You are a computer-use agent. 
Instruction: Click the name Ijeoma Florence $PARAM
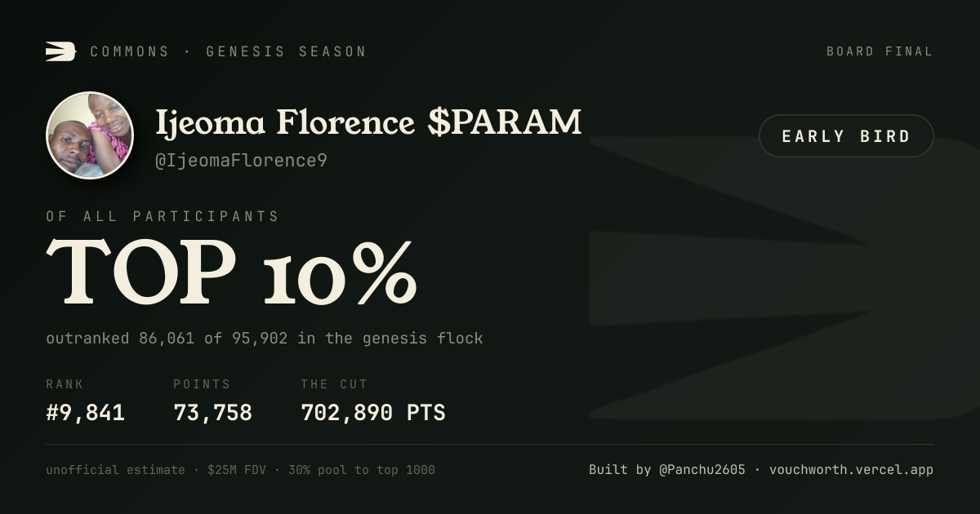pyautogui.click(x=368, y=122)
